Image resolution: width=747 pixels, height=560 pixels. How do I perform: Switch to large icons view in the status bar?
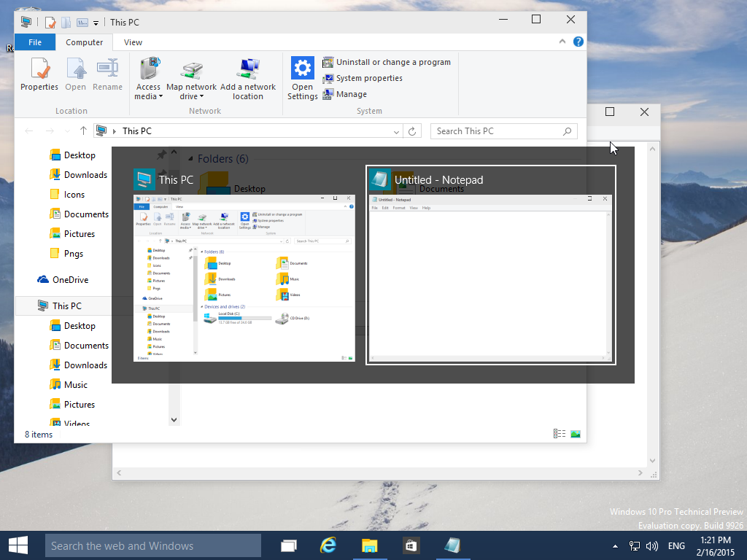click(x=576, y=433)
